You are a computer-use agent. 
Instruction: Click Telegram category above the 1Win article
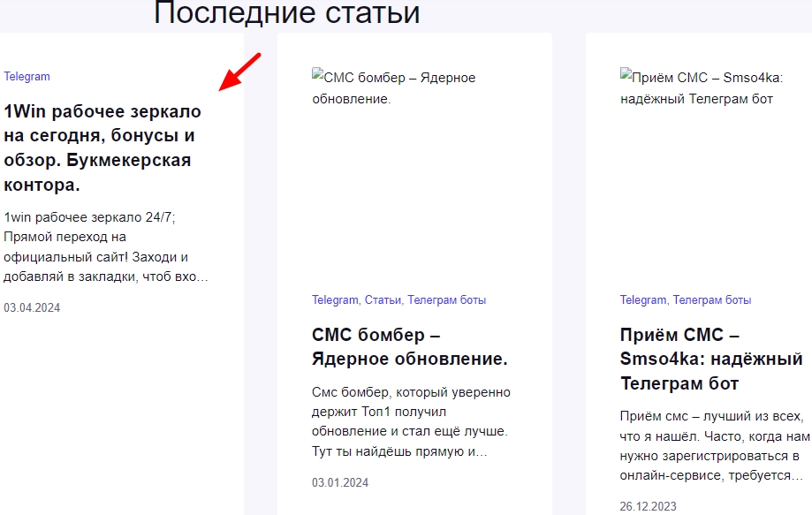click(27, 77)
